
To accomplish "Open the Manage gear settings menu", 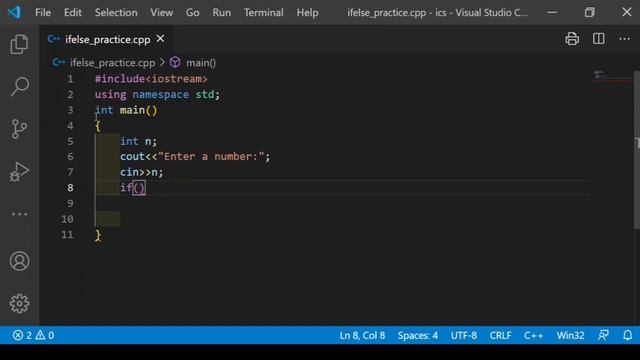I will pyautogui.click(x=19, y=303).
